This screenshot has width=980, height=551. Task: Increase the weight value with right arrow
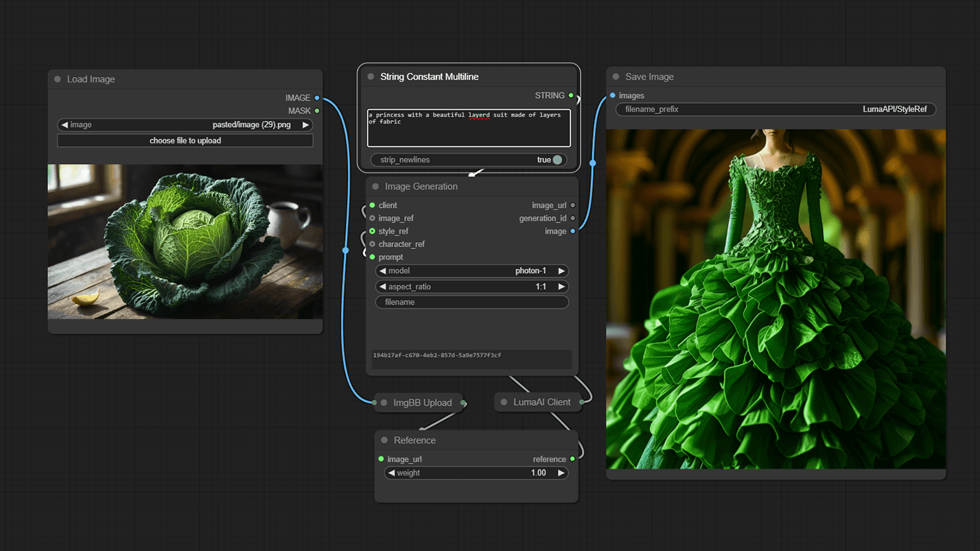click(561, 473)
